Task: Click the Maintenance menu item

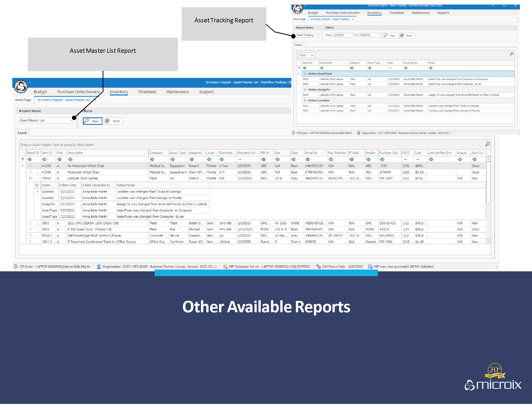Action: point(178,92)
